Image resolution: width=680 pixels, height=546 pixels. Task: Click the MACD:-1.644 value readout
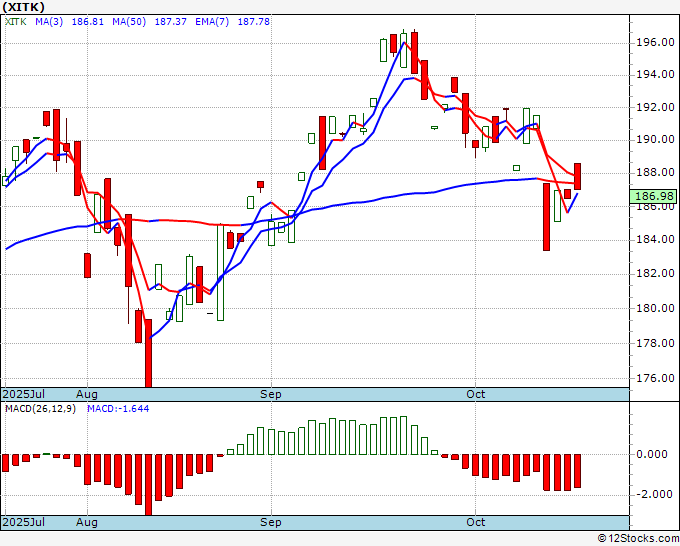pyautogui.click(x=118, y=409)
